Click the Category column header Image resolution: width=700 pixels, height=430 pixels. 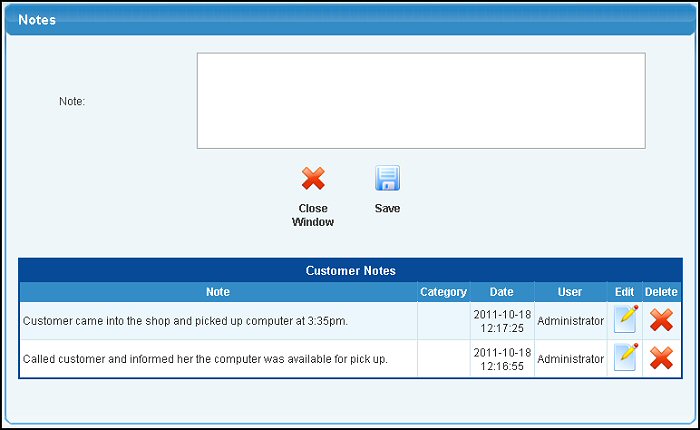[443, 292]
